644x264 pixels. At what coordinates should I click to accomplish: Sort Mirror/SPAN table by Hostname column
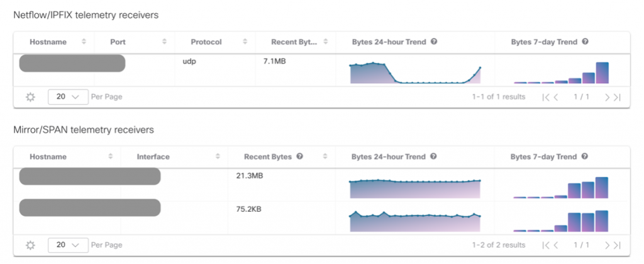click(110, 157)
